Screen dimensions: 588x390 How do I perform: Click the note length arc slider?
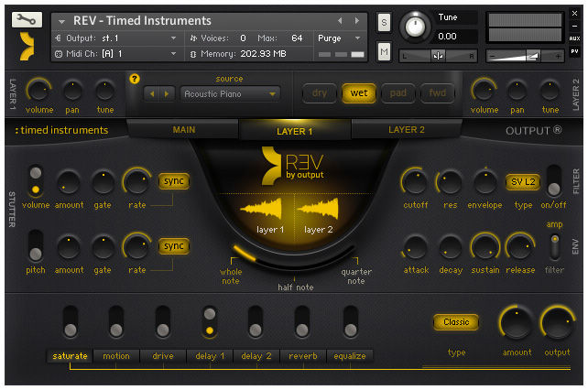294,258
